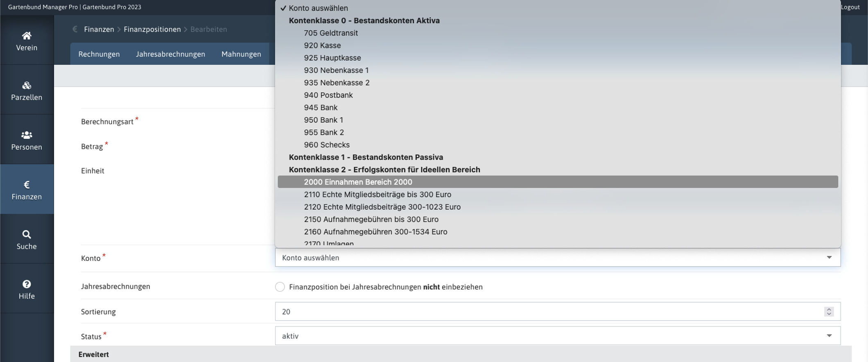Choose option 950 Bank 1
Screen dimensions: 868x362
coord(558,120)
